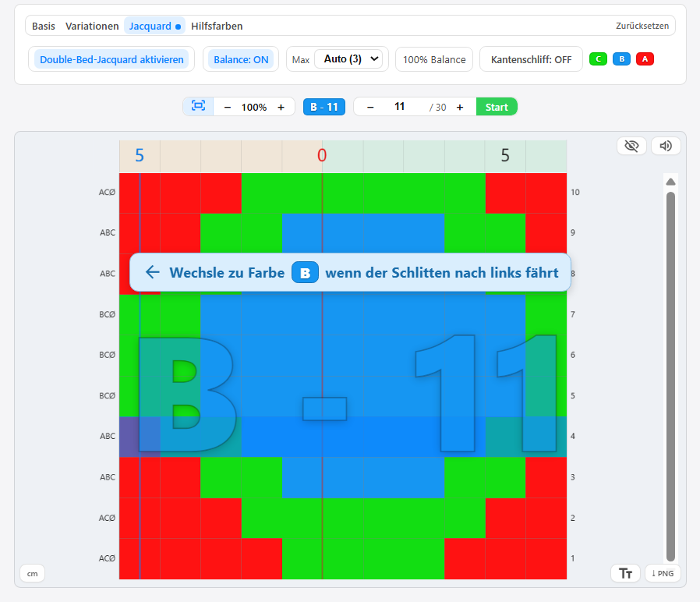700x602 pixels.
Task: Select the Hilfsfarben tab
Action: 217,26
